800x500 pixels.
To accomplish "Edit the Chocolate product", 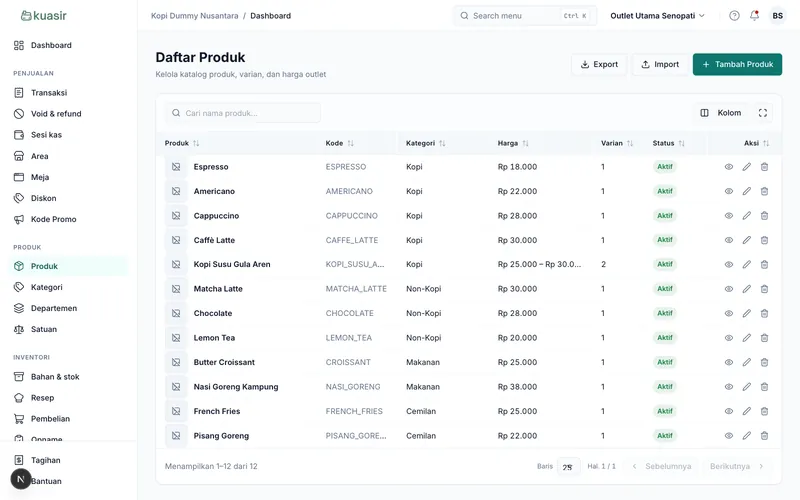I will pos(746,313).
